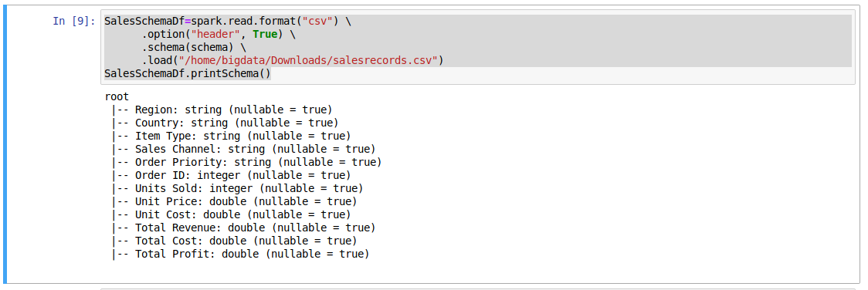Click the Item Type output line
The image size is (868, 290).
231,136
